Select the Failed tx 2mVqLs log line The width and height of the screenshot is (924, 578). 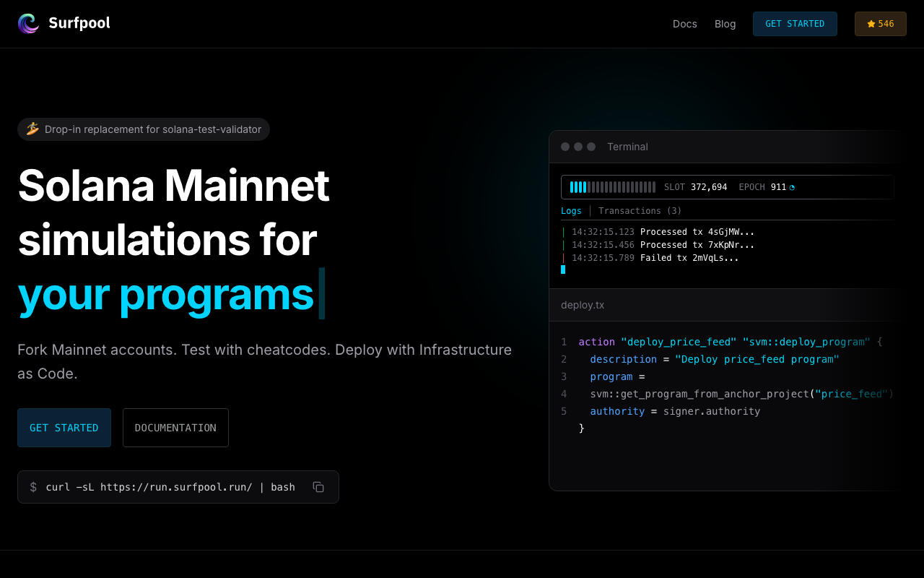click(650, 258)
